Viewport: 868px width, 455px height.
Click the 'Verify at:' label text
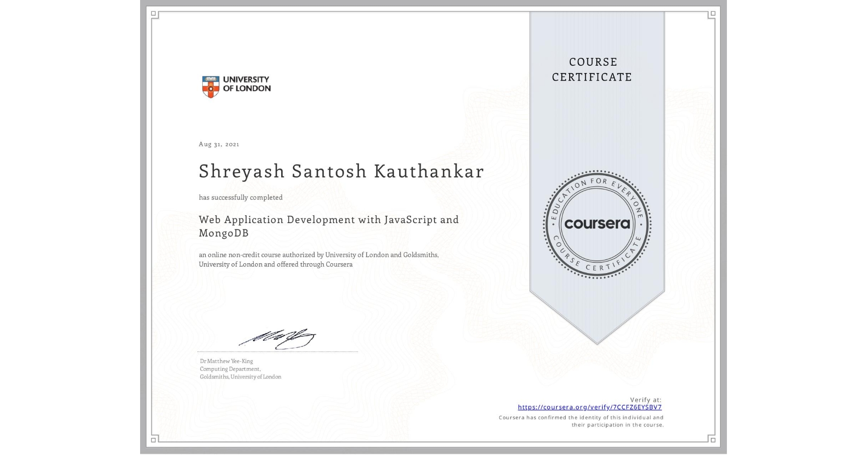point(646,399)
